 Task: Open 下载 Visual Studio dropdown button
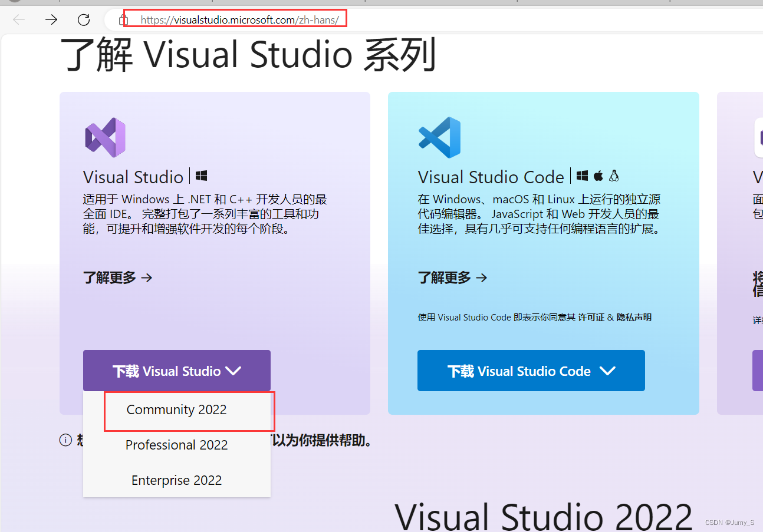(x=177, y=371)
